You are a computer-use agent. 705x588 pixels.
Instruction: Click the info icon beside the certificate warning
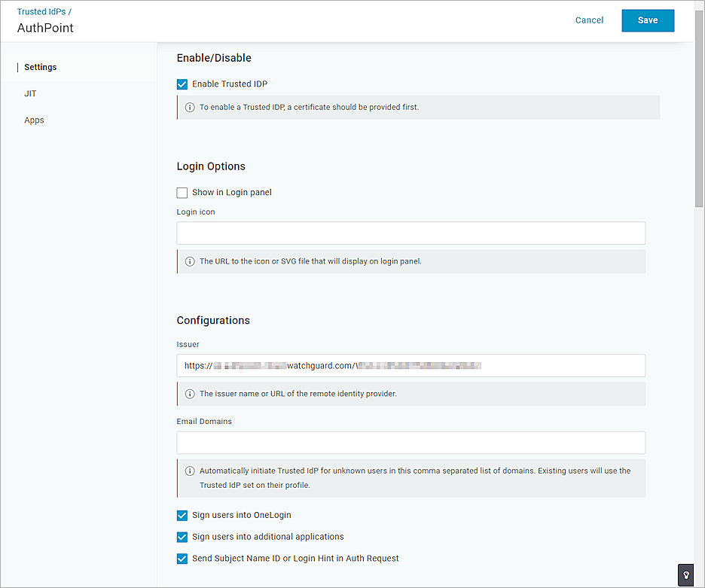click(x=189, y=107)
